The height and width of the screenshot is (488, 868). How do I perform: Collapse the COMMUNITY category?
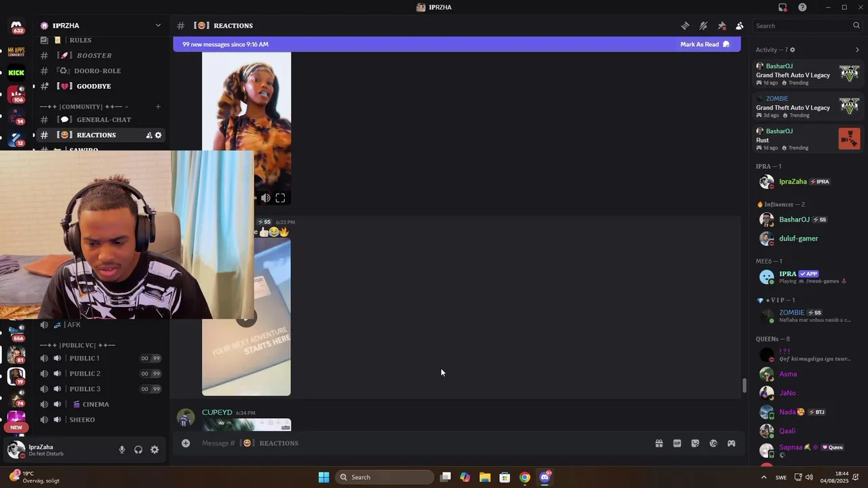(83, 106)
